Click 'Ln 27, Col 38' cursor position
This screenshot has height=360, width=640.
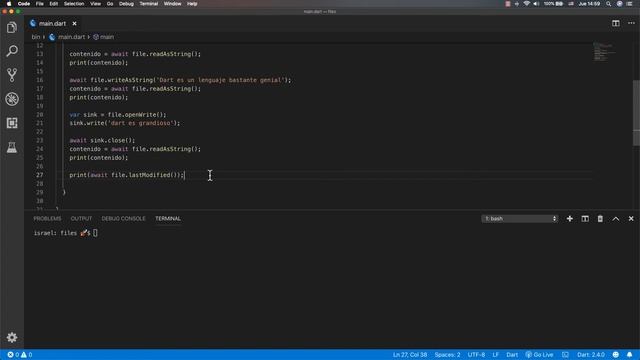(x=410, y=355)
